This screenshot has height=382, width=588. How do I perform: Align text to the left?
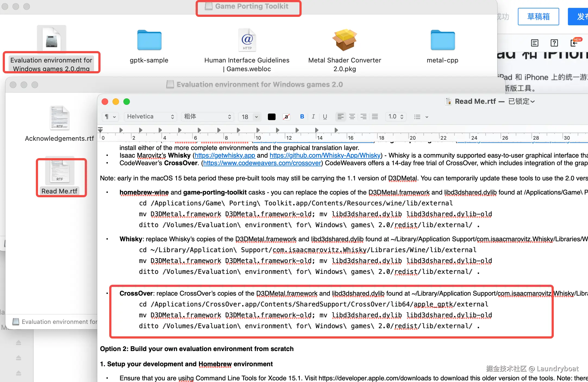click(340, 117)
